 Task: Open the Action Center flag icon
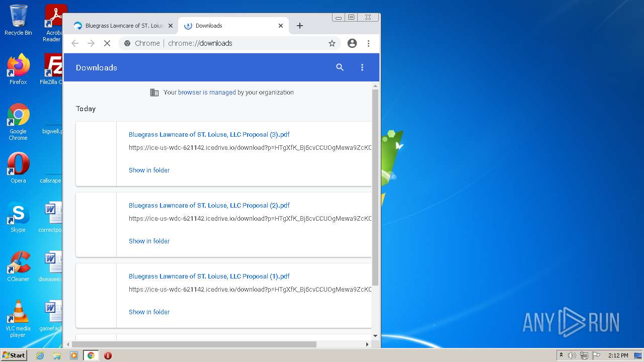point(596,355)
